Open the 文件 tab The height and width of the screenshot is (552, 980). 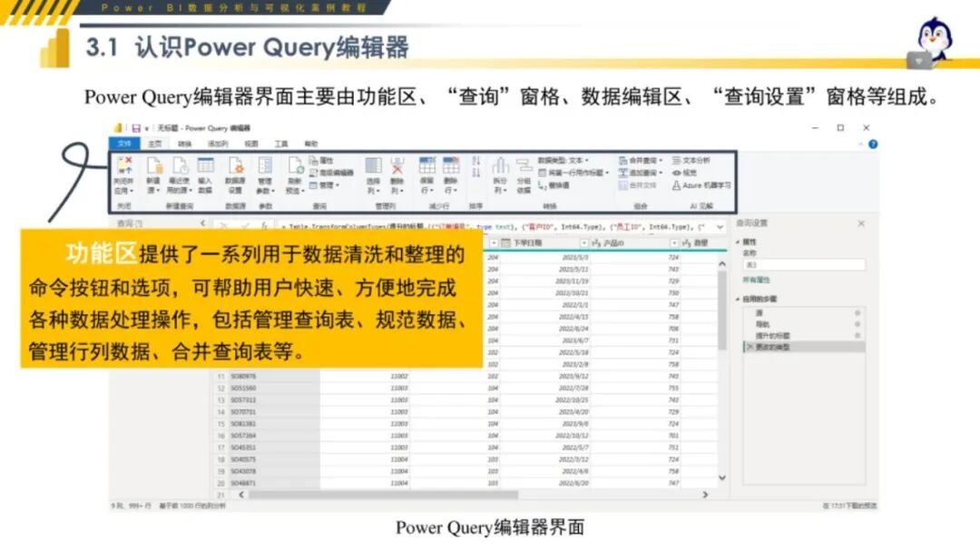(124, 143)
